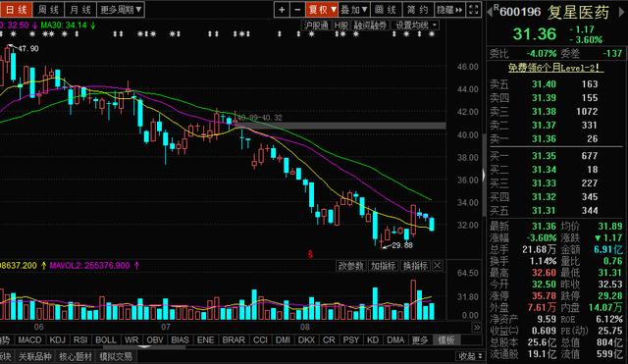Close the volume indicator panel X
Image resolution: width=628 pixels, height=364 pixels.
click(x=438, y=266)
